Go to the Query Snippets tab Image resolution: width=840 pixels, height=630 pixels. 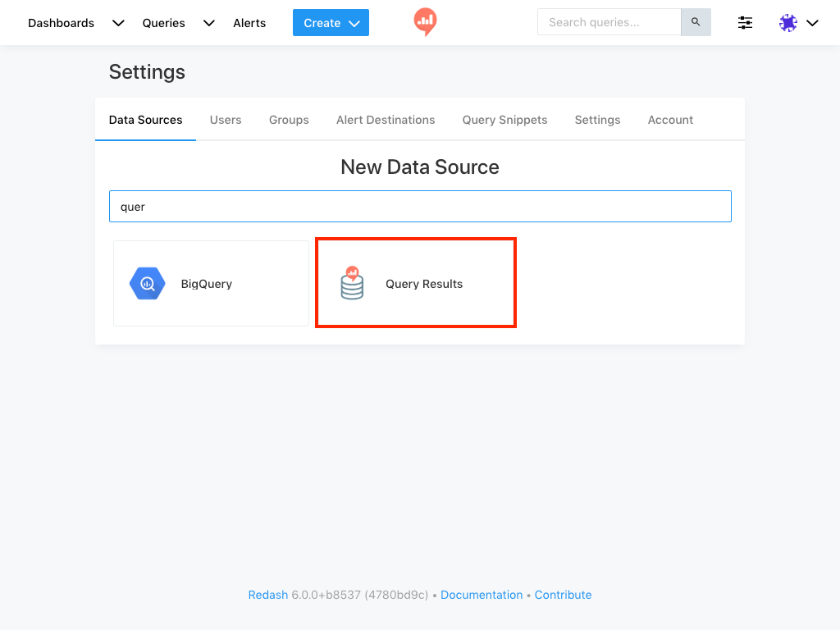[504, 120]
